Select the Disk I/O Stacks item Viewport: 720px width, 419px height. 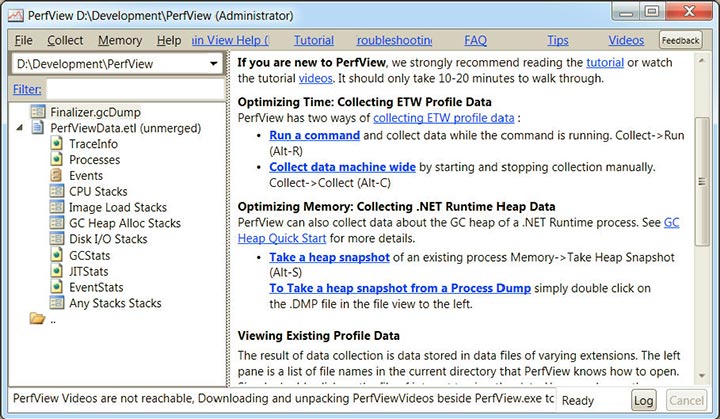tap(108, 239)
